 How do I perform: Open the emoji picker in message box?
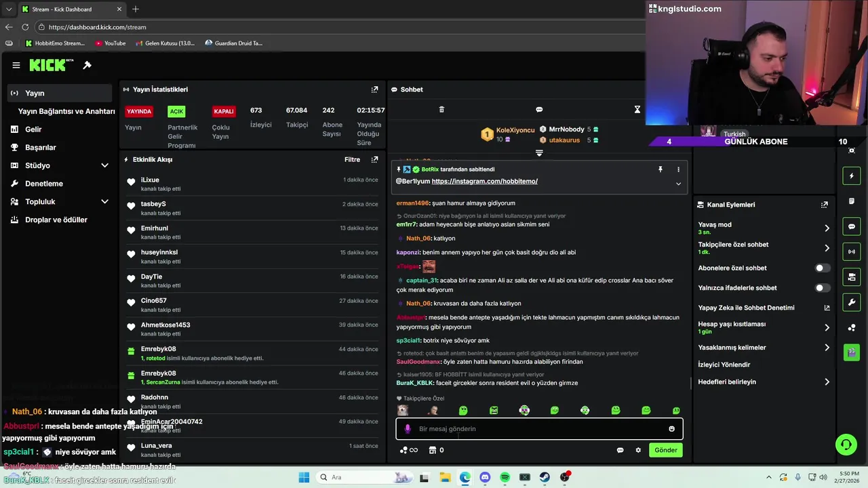point(672,429)
